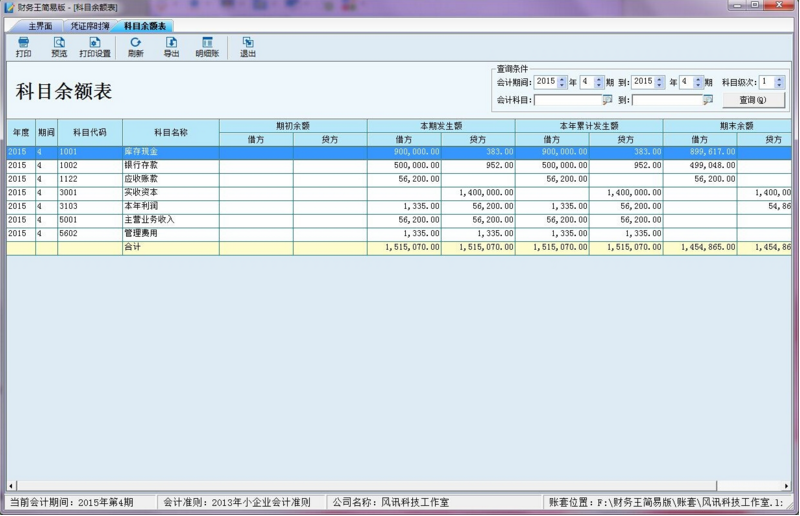Viewport: 800px width, 516px height.
Task: Select the 银行存款 row
Action: [x=399, y=165]
